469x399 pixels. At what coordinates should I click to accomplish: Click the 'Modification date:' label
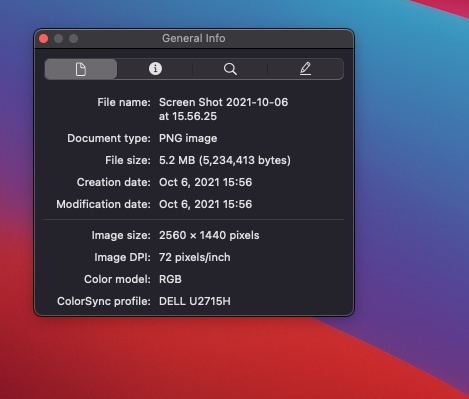pyautogui.click(x=103, y=204)
